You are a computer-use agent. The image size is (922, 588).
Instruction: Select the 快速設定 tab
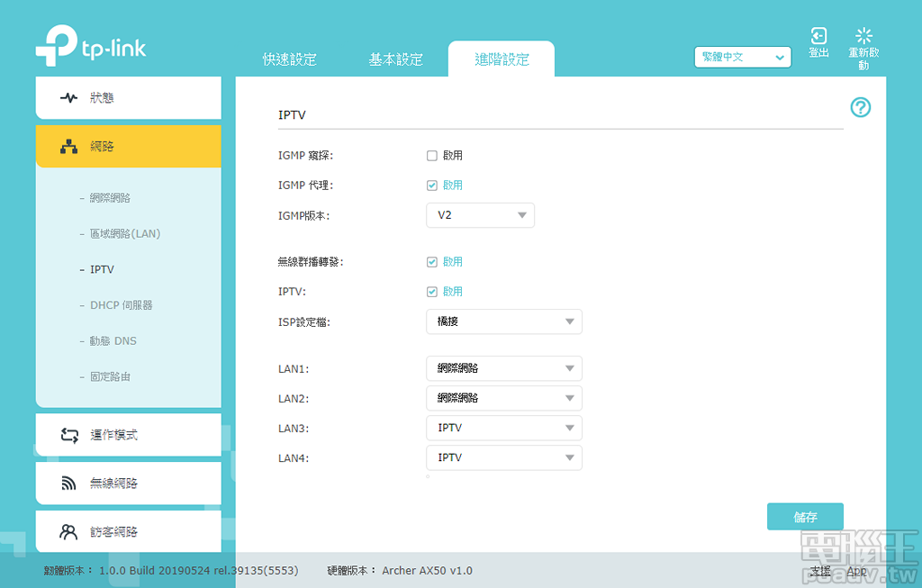point(289,59)
